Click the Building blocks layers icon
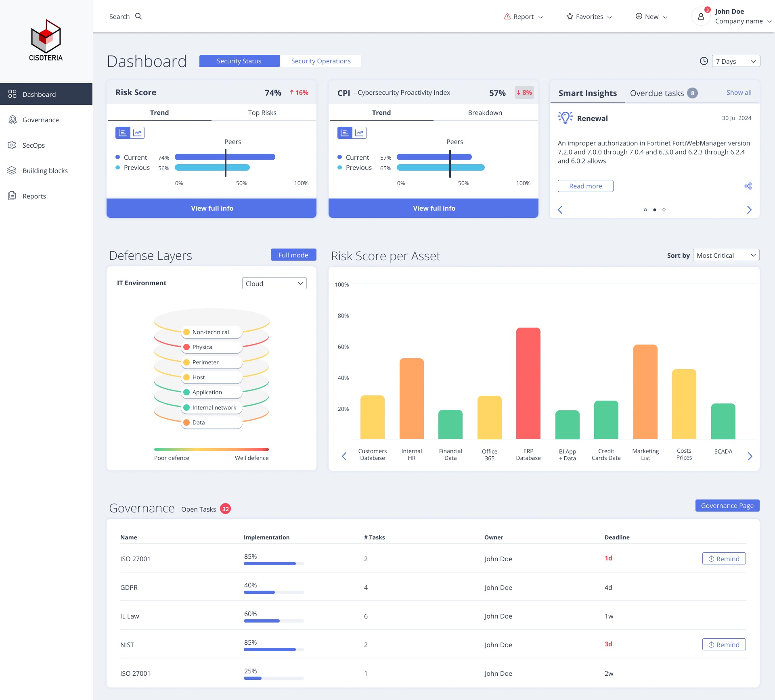Image resolution: width=775 pixels, height=700 pixels. tap(12, 170)
